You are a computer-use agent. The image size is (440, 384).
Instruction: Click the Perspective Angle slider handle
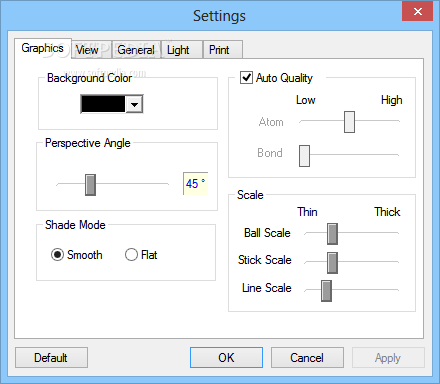(x=90, y=185)
